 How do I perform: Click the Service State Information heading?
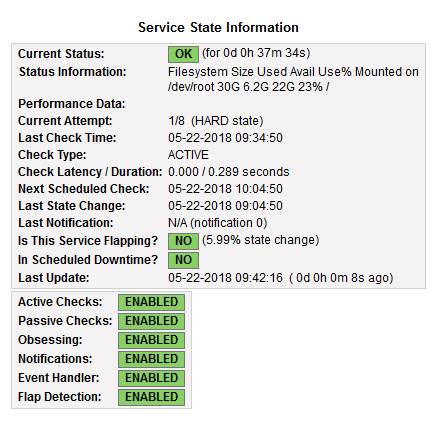point(218,27)
